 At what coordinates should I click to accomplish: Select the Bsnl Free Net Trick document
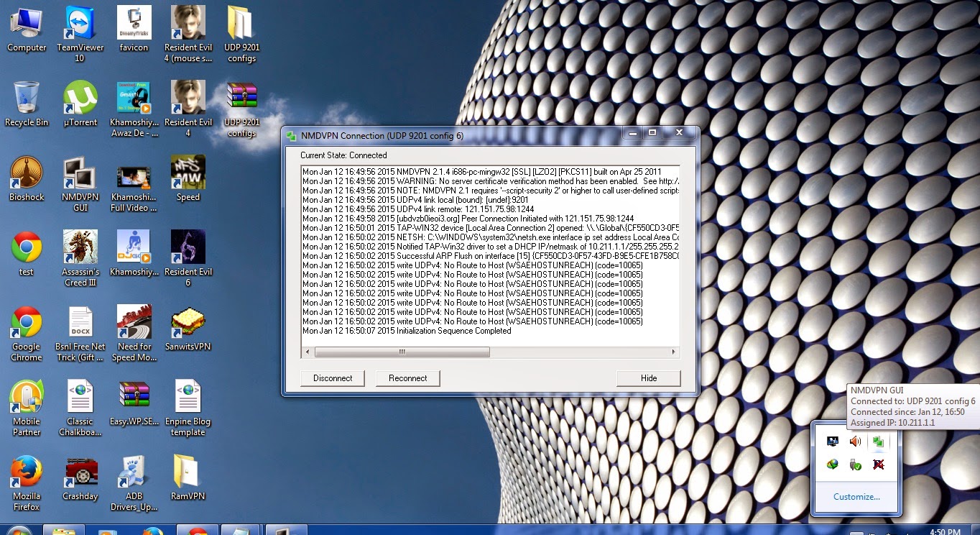tap(80, 333)
